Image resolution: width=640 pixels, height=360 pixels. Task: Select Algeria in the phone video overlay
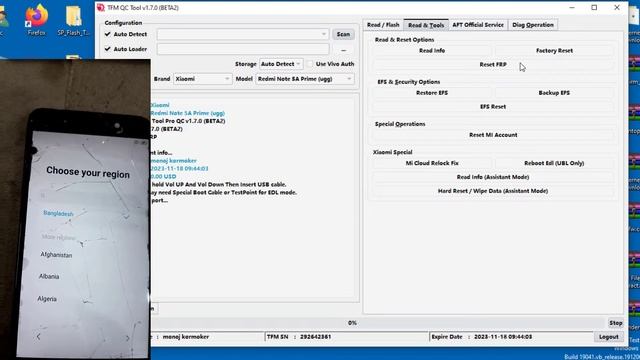pos(47,299)
